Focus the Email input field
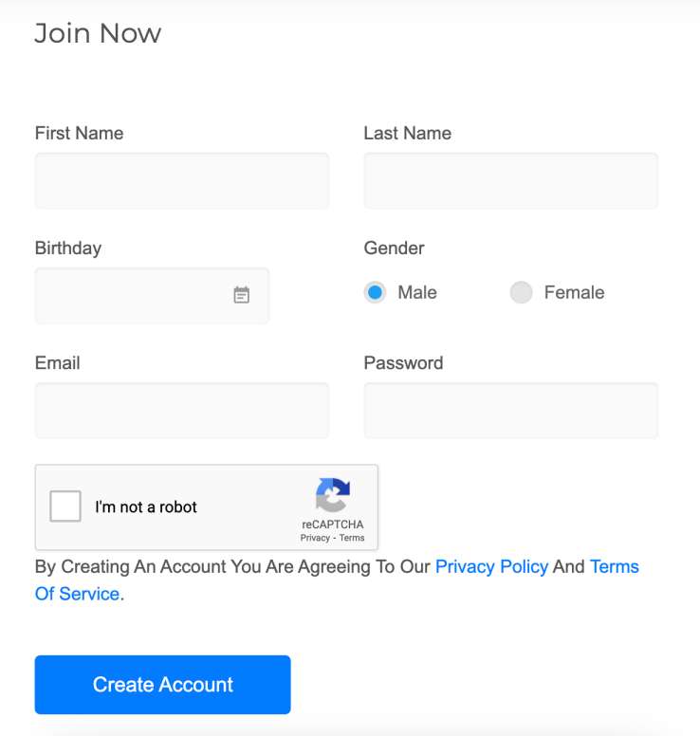Image resolution: width=700 pixels, height=736 pixels. pyautogui.click(x=181, y=410)
